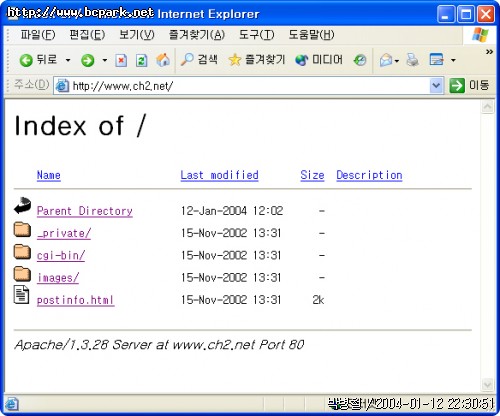
Task: Click the Apache/1.3.28 Server footer text
Action: pyautogui.click(x=159, y=345)
